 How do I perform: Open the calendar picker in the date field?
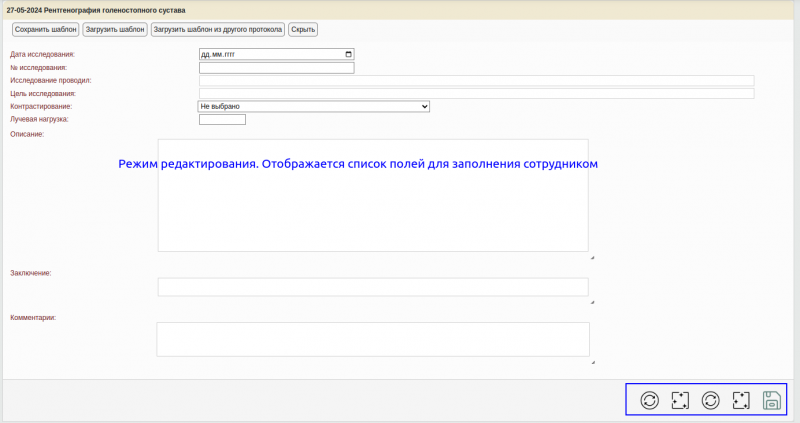click(x=348, y=54)
